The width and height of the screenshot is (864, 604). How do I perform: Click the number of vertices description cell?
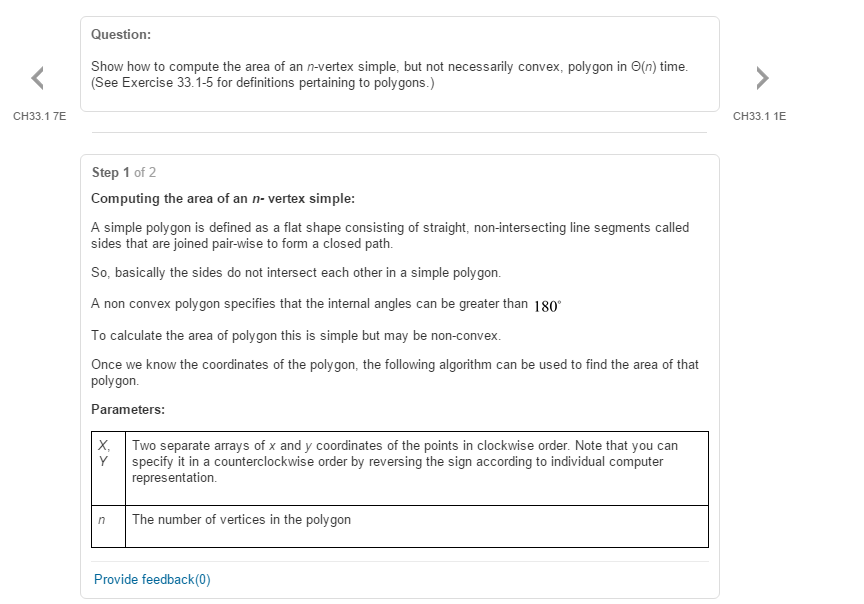[417, 526]
